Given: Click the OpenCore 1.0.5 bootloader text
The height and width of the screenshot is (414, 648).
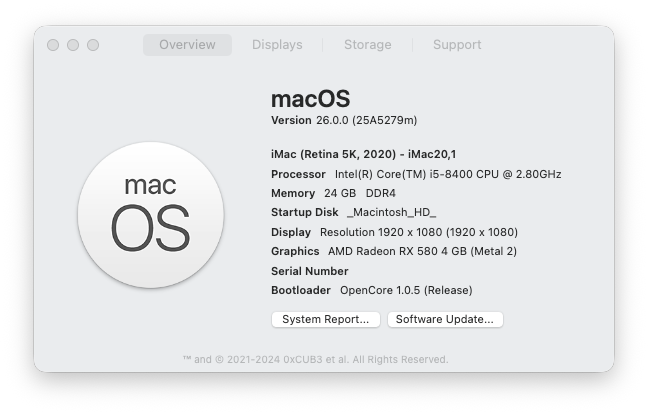Looking at the screenshot, I should 406,290.
